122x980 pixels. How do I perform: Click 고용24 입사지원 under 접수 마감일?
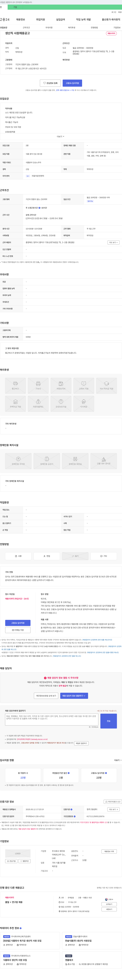[x=18, y=623]
